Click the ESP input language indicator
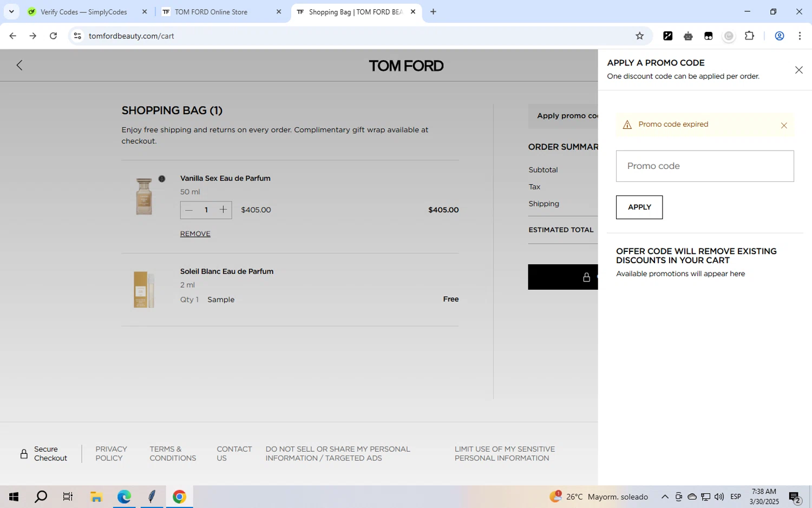This screenshot has width=812, height=508. click(x=736, y=497)
